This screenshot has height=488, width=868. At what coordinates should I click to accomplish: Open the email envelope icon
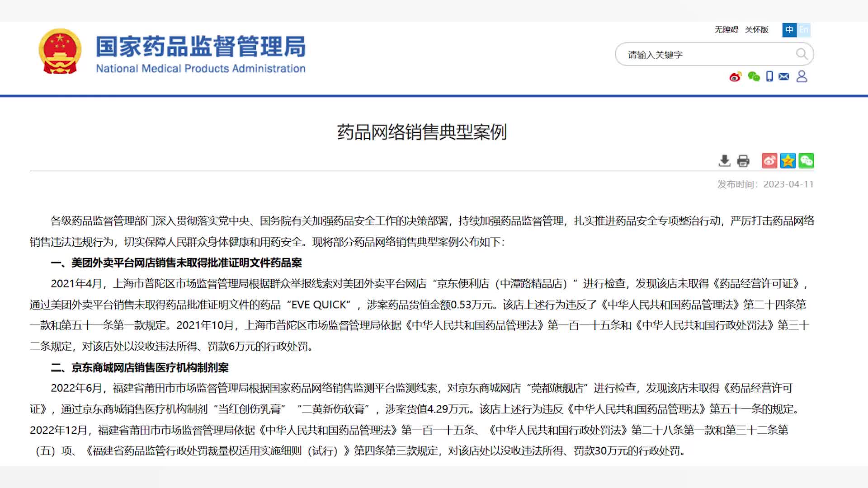(x=784, y=77)
